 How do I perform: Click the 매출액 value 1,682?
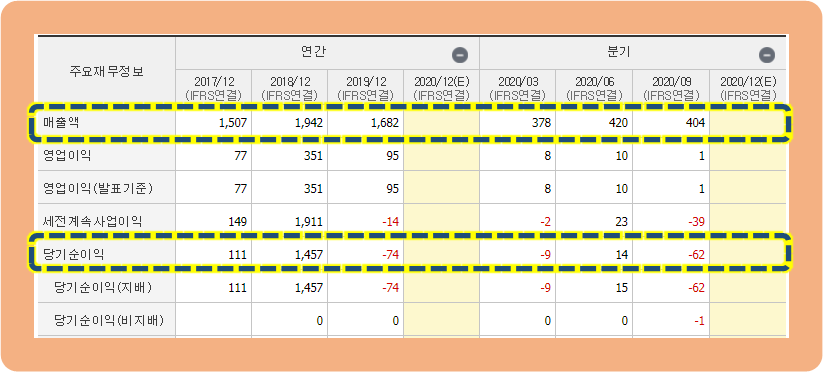(385, 123)
